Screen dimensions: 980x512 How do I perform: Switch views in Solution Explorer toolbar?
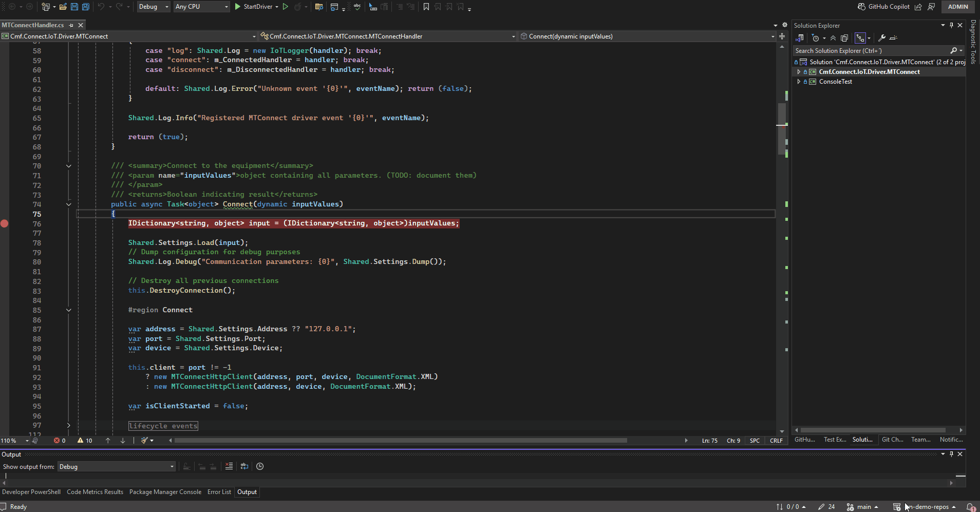[800, 38]
